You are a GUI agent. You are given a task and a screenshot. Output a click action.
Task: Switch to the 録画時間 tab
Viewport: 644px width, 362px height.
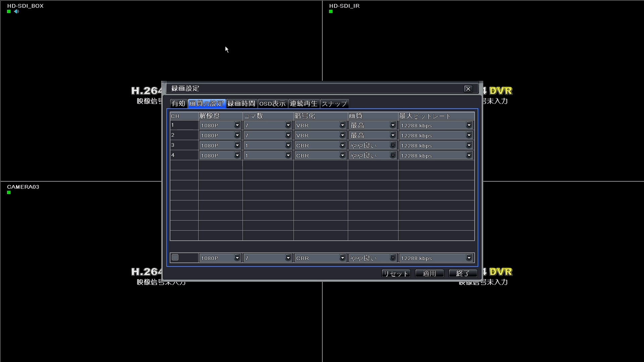(241, 104)
